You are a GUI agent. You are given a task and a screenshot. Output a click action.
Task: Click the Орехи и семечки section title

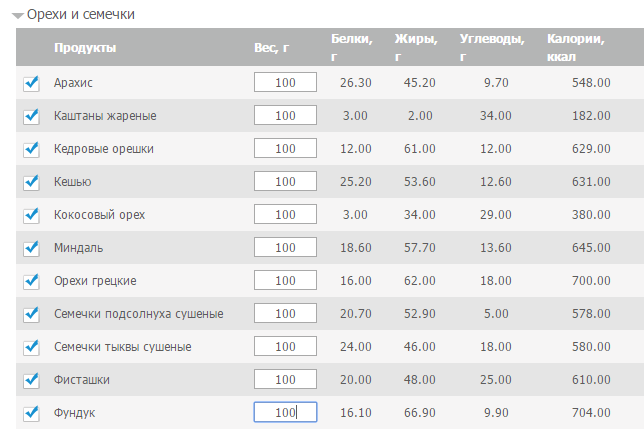click(81, 14)
